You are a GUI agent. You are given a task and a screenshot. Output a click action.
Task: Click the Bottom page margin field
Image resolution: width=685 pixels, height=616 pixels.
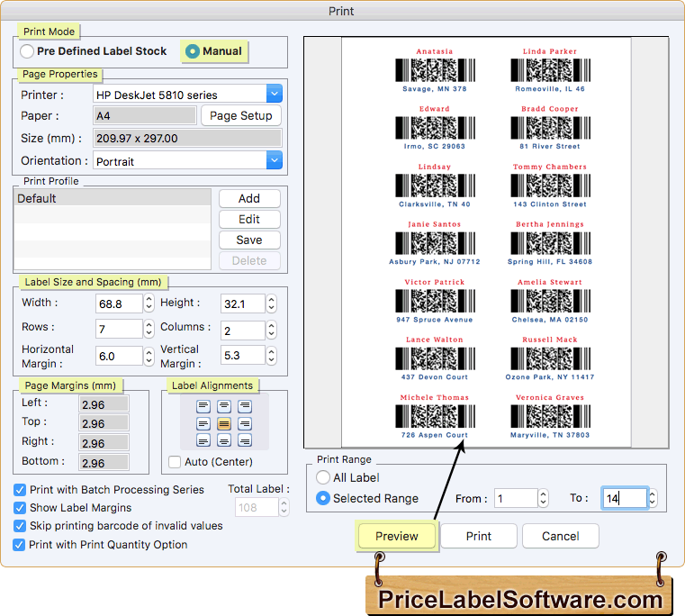click(104, 462)
